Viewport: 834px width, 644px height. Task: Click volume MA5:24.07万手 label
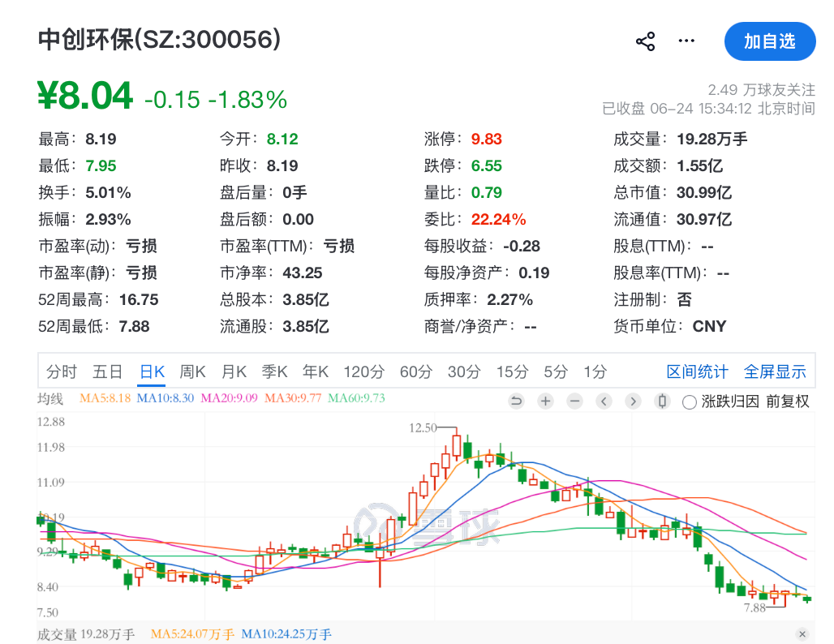click(x=192, y=634)
